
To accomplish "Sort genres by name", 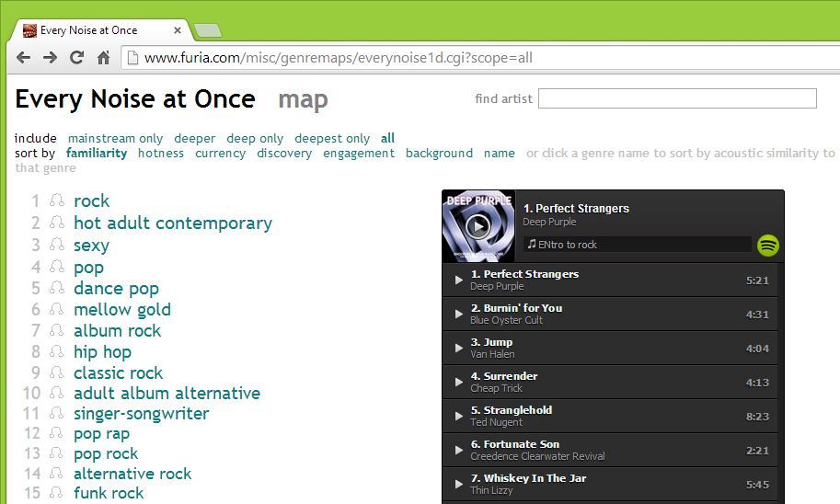I will (500, 154).
